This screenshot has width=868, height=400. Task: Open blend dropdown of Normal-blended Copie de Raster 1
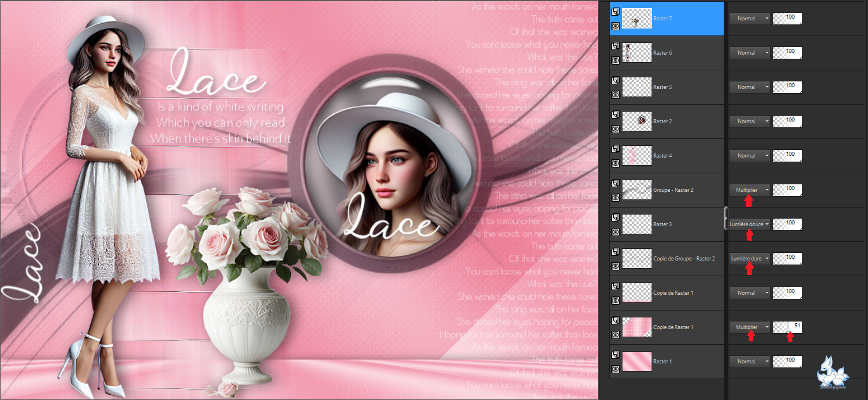click(750, 293)
